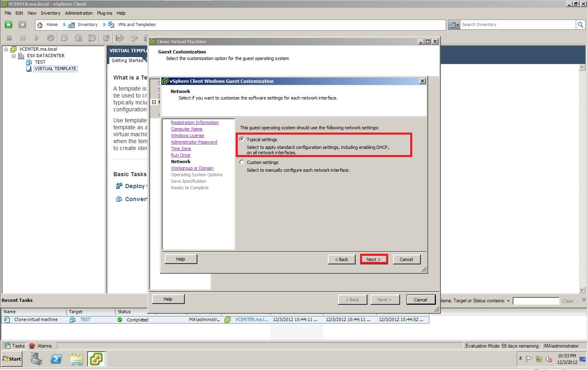Screen dimensions: 588x370
Task: Switch to the Getting Started tab
Action: coord(127,60)
